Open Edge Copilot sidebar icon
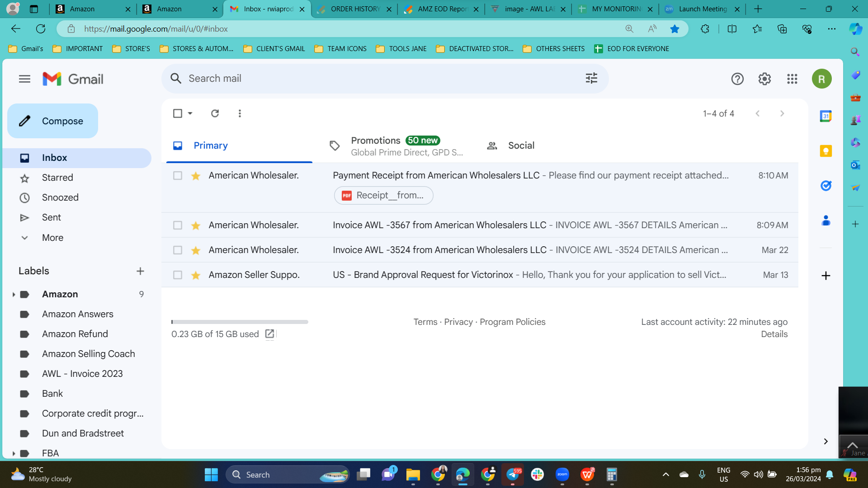Viewport: 868px width, 488px height. (855, 29)
